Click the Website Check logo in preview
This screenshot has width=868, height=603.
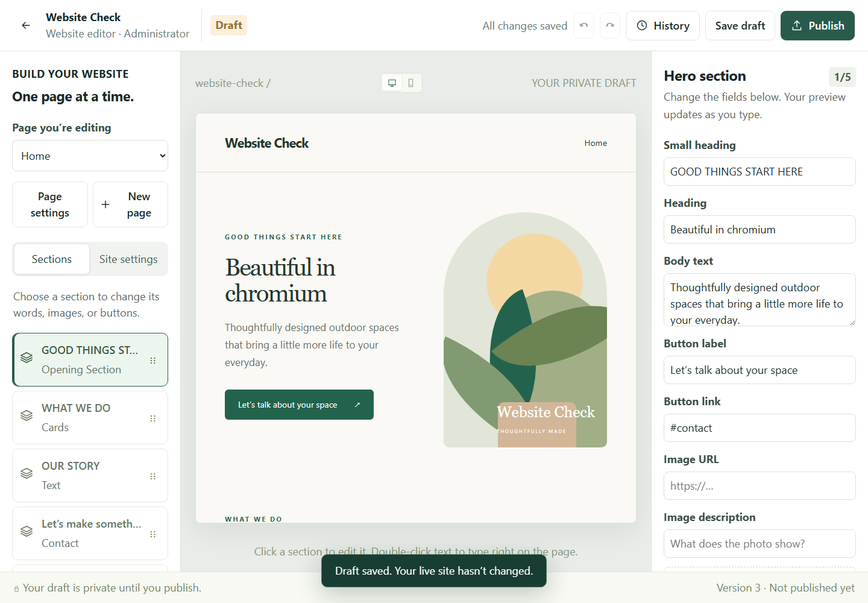[x=266, y=143]
